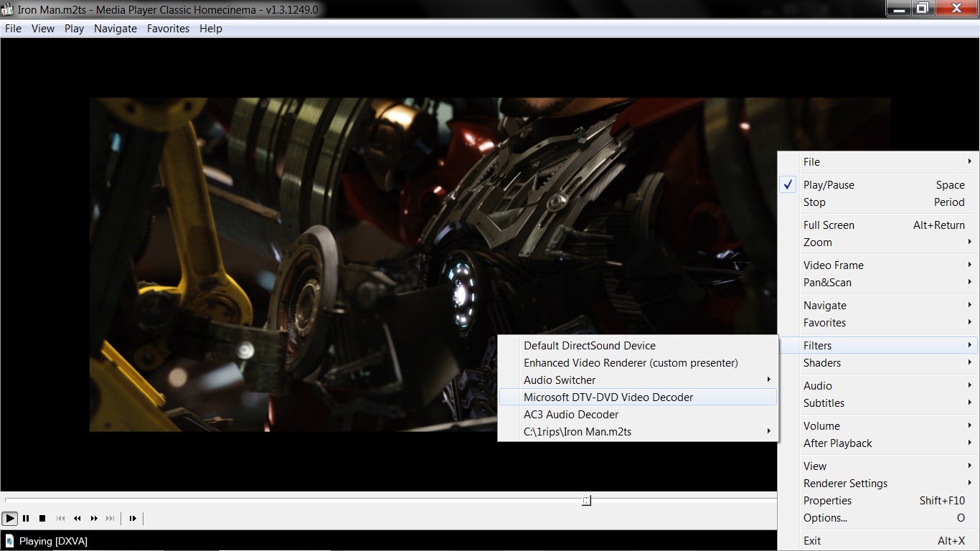Expand the After Playback submenu
Image resolution: width=980 pixels, height=551 pixels.
point(878,443)
